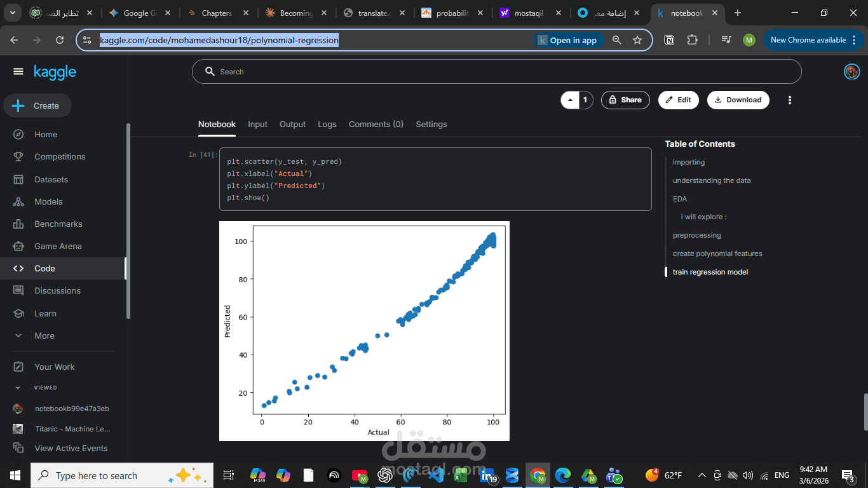Viewport: 868px width, 488px height.
Task: Jump to 'train regression model' section
Action: 710,272
